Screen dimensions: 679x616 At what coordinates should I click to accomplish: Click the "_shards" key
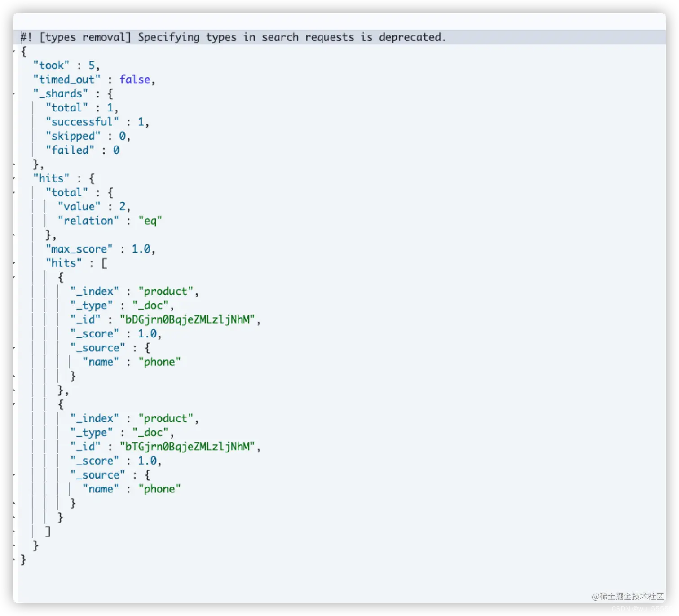61,93
